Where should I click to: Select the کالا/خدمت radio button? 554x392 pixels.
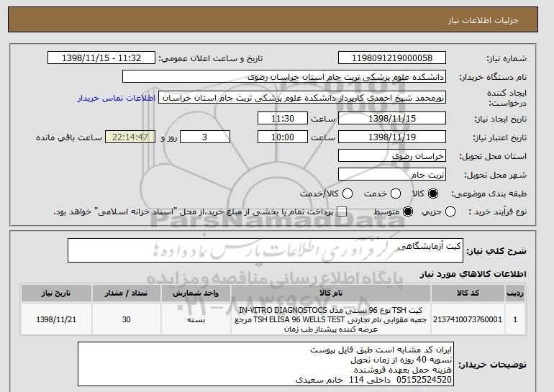coord(348,193)
